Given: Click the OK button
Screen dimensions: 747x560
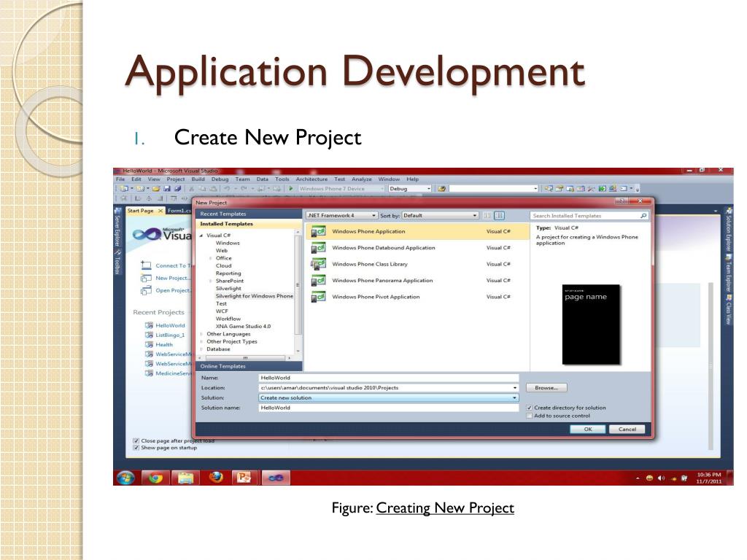Looking at the screenshot, I should tap(588, 429).
